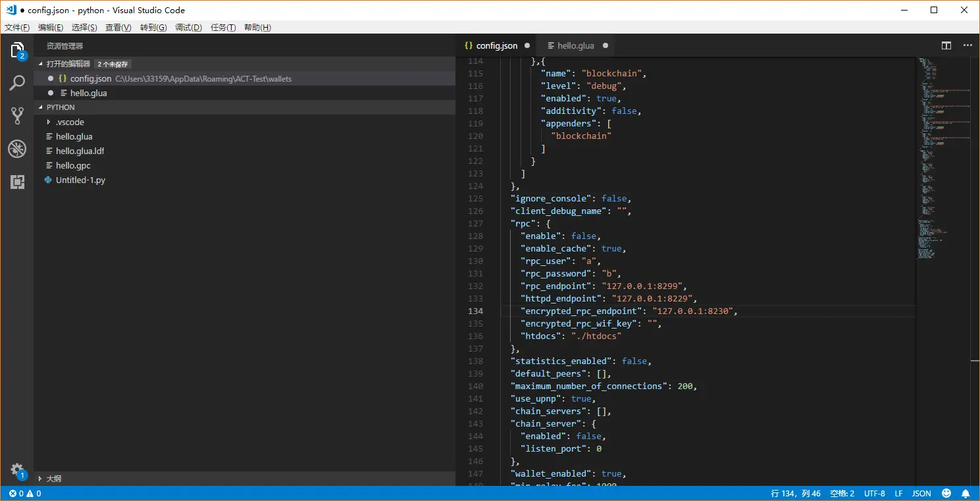The width and height of the screenshot is (980, 501).
Task: Open the Search view icon
Action: point(17,83)
